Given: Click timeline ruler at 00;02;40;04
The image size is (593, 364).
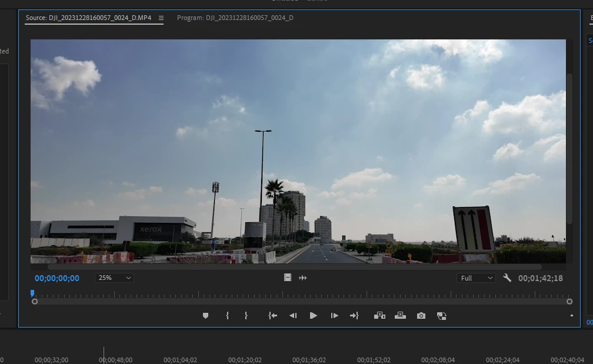Looking at the screenshot, I should coord(567,360).
